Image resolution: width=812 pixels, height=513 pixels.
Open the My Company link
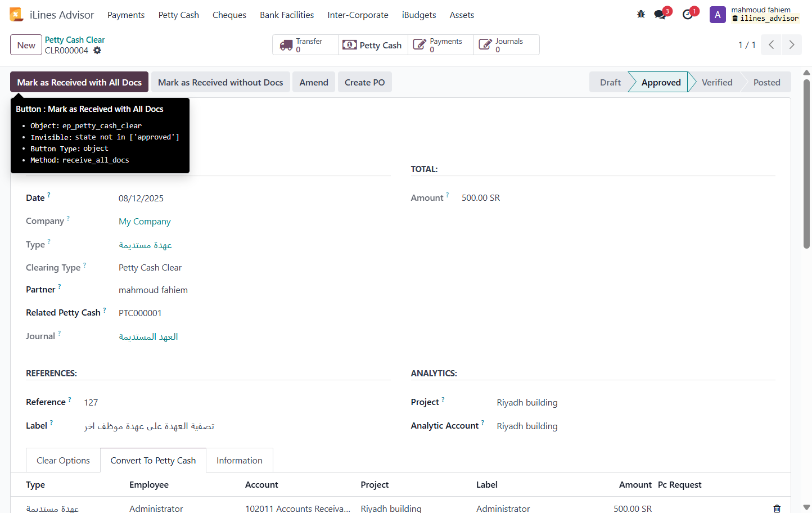pyautogui.click(x=145, y=222)
